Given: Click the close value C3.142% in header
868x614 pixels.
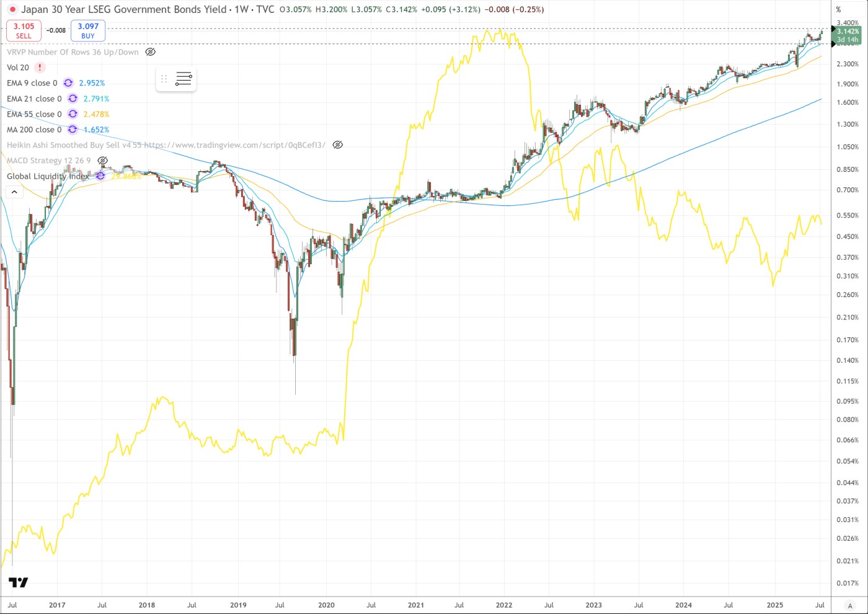Looking at the screenshot, I should click(401, 10).
